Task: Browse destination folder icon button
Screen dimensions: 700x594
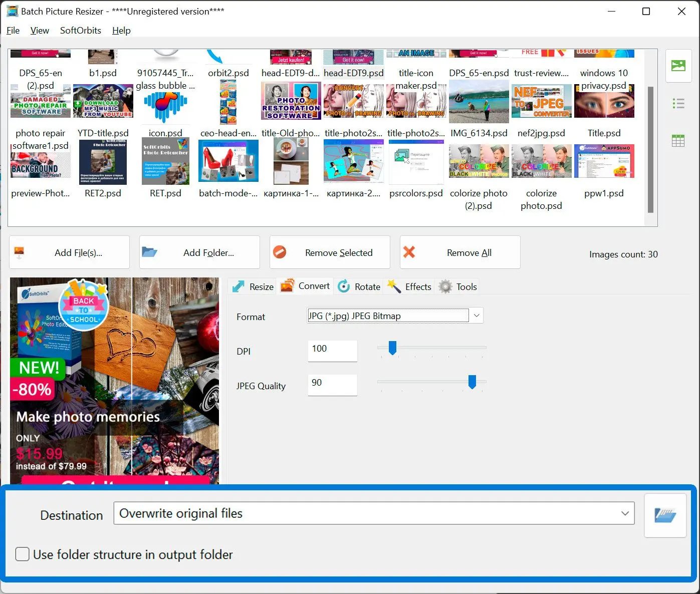Action: [665, 515]
